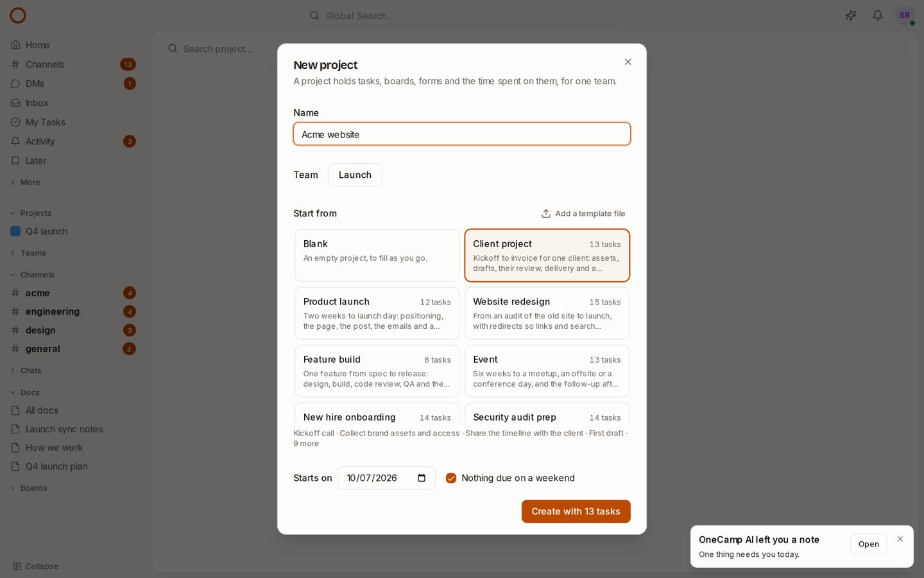This screenshot has height=578, width=924.
Task: Open the SR user avatar menu
Action: coord(904,15)
